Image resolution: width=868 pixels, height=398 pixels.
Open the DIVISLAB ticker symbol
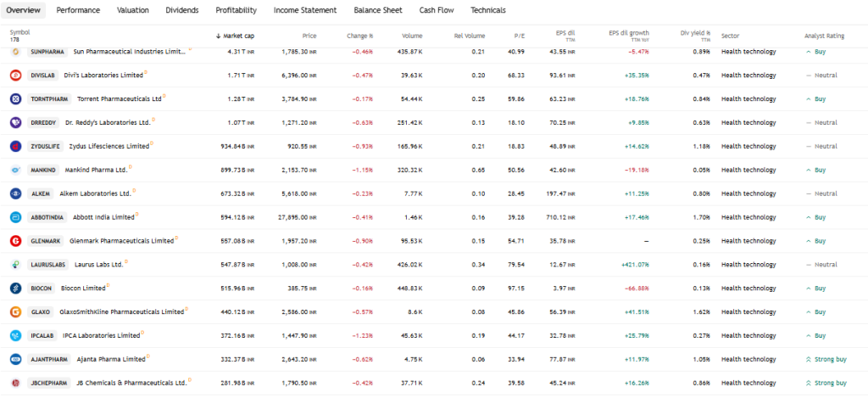click(42, 76)
